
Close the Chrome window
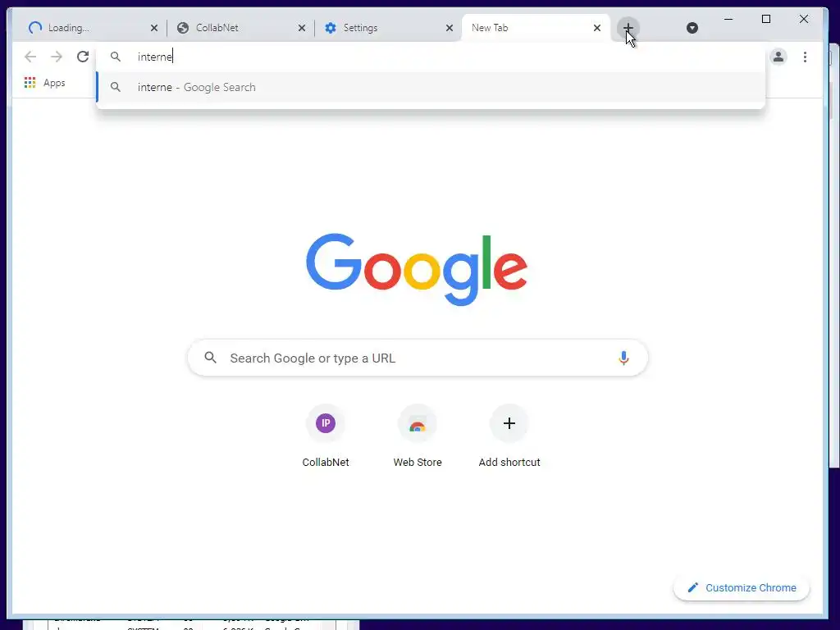point(804,20)
